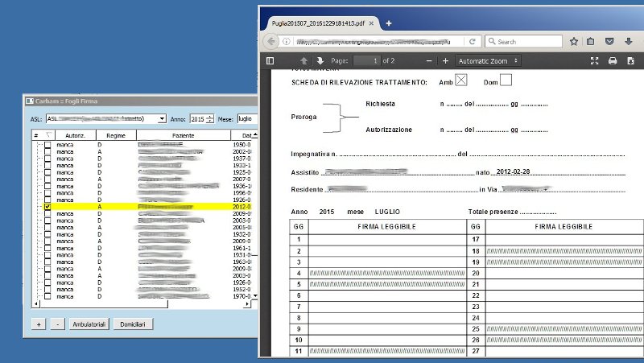This screenshot has height=363, width=644.
Task: Zoom in the PDF with plus
Action: [445, 61]
